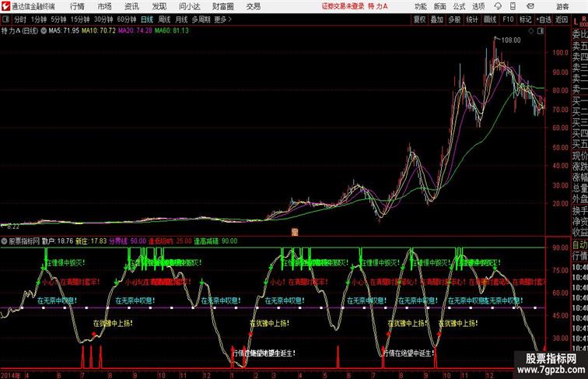Click the headset customer service icon

(498, 6)
